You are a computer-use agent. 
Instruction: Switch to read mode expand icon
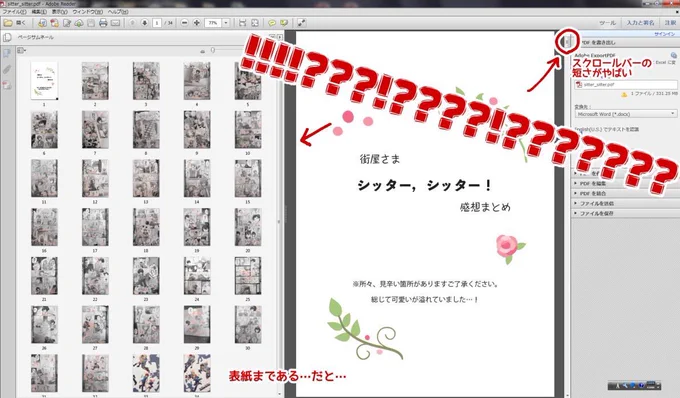click(x=301, y=23)
